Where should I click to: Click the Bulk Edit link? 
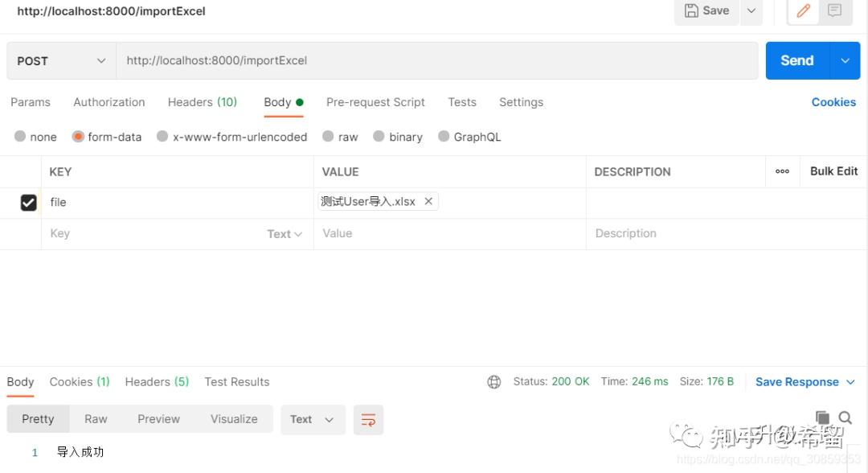[x=833, y=171]
